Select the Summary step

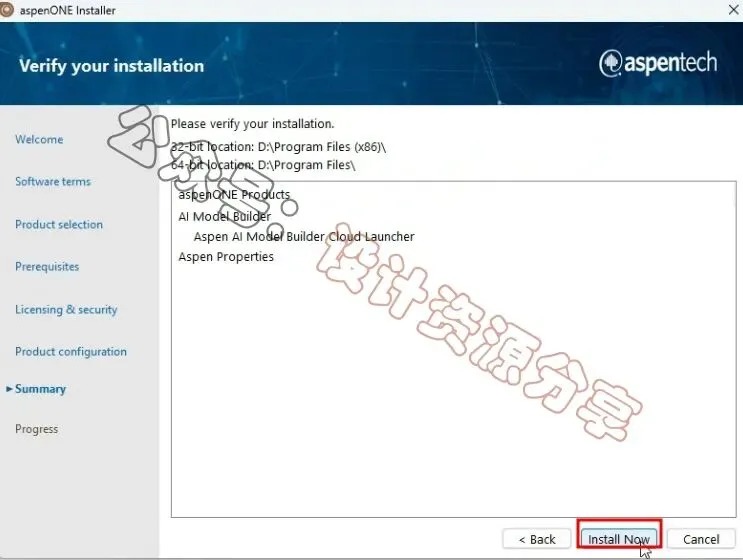[40, 389]
